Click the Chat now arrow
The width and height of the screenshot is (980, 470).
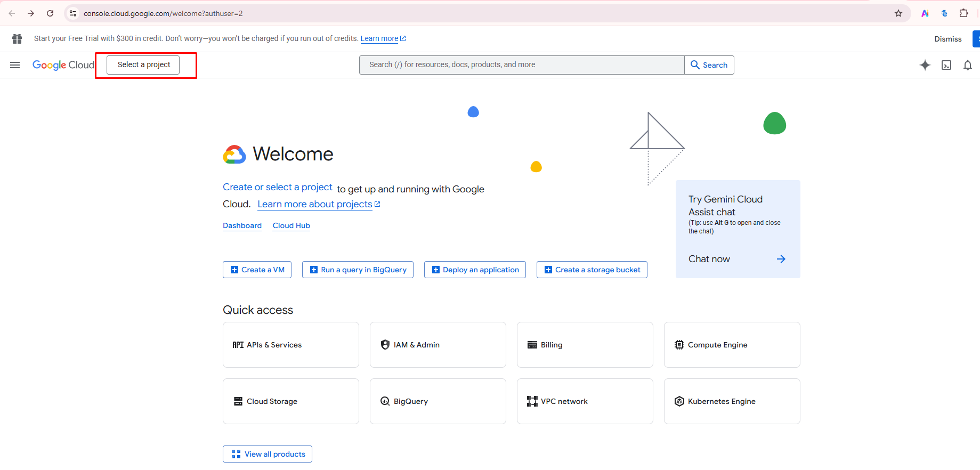pyautogui.click(x=781, y=259)
